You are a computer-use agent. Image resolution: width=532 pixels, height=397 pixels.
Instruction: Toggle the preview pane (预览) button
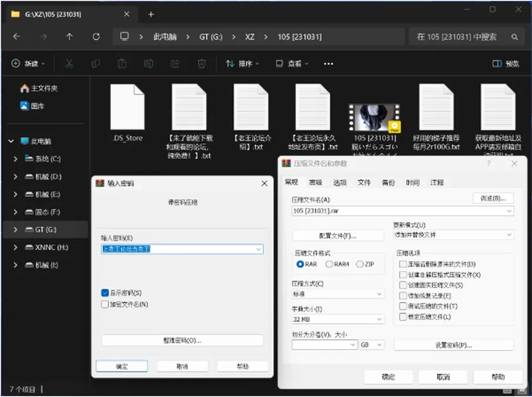(505, 64)
